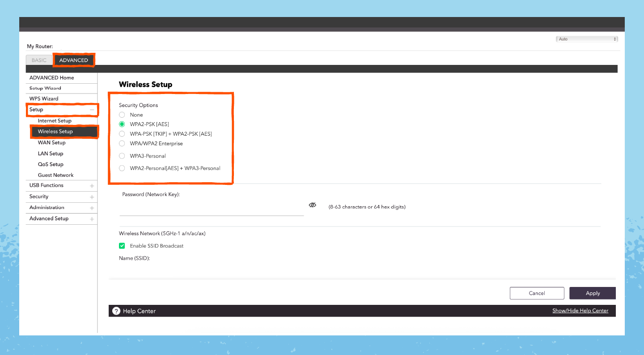Viewport: 644px width, 355px height.
Task: Select WPA/WPA2 Enterprise security option
Action: [122, 144]
